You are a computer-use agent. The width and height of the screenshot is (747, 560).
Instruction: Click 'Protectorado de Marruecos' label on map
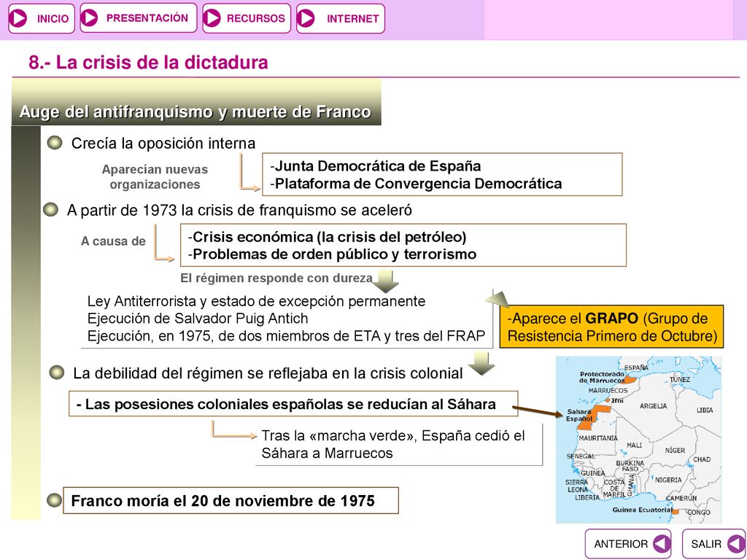click(x=602, y=377)
